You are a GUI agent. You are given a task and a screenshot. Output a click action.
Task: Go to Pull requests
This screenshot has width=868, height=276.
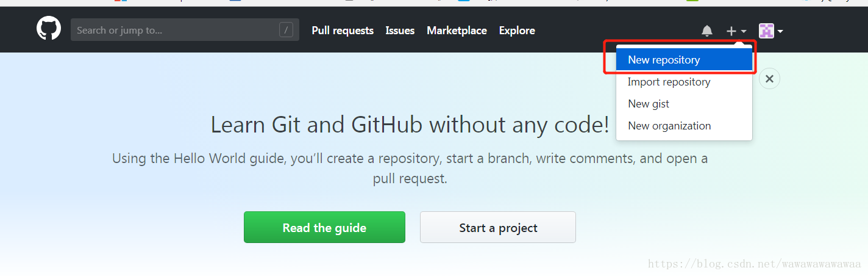343,31
